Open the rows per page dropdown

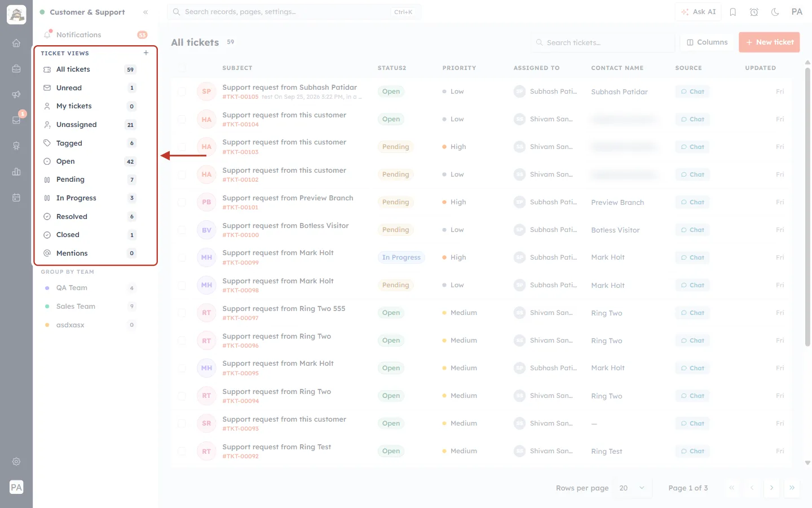[x=632, y=488]
